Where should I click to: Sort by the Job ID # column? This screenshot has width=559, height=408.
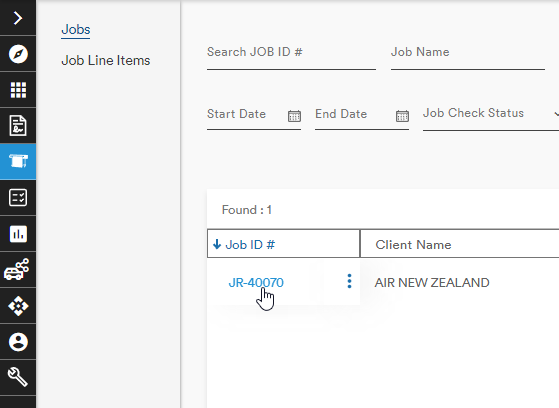click(250, 245)
